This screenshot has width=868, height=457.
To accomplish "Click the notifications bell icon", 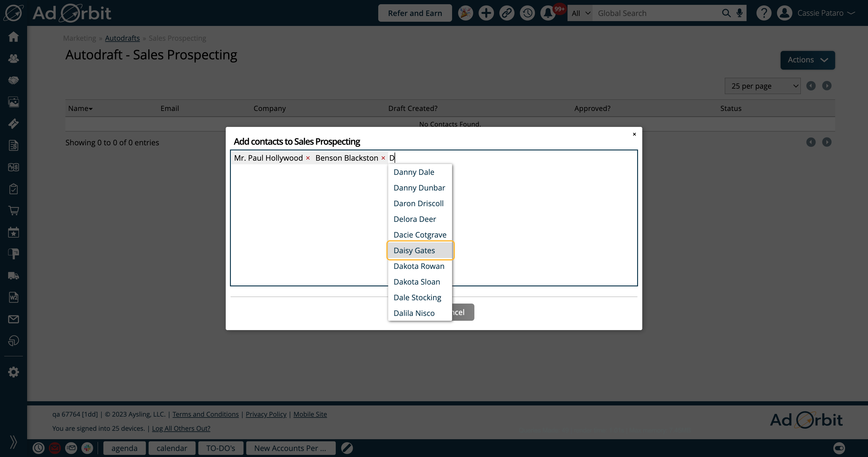I will click(548, 13).
